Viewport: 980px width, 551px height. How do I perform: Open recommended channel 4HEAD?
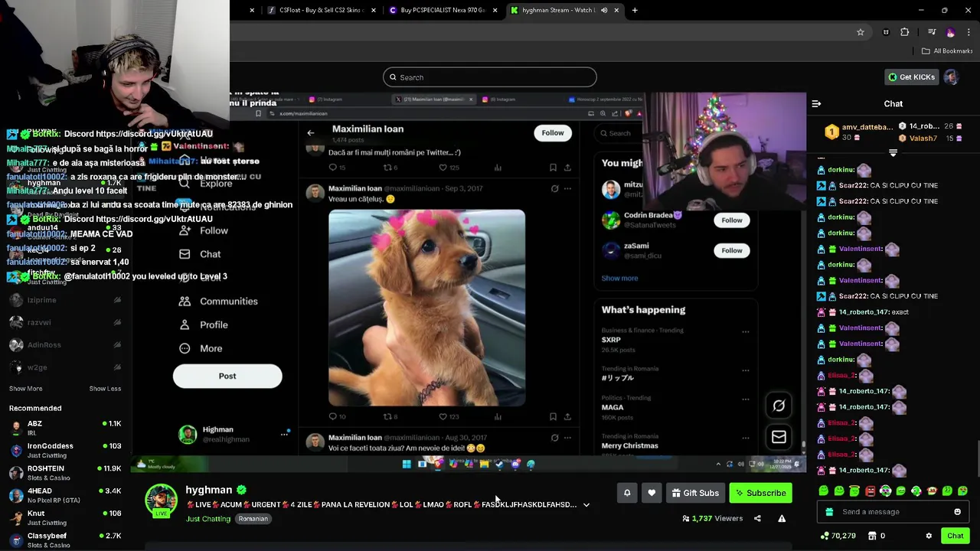[65, 495]
